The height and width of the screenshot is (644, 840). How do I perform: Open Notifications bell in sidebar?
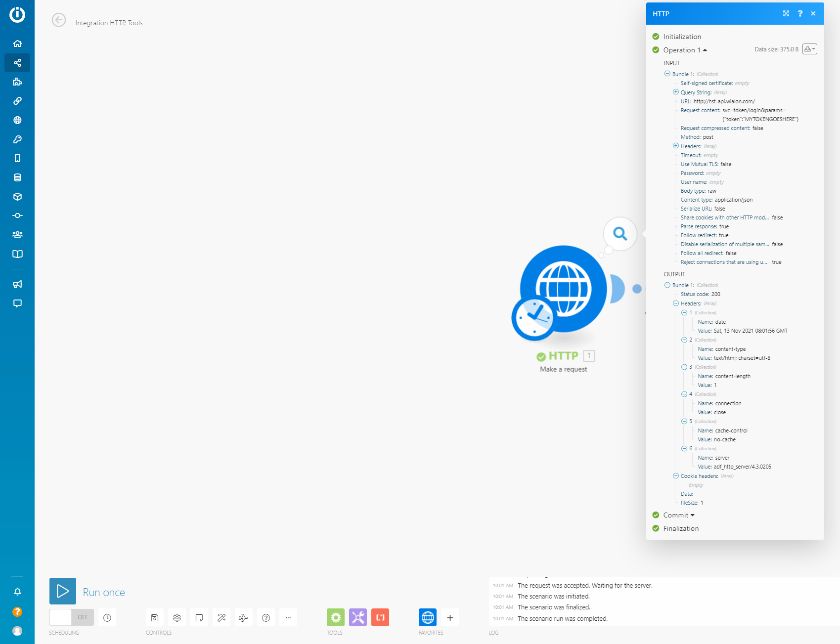(x=17, y=592)
